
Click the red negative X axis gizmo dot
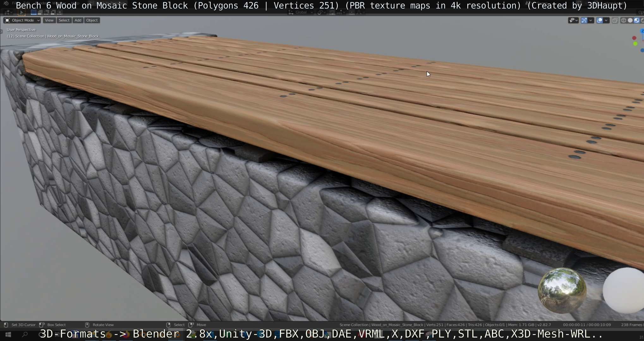pyautogui.click(x=634, y=38)
